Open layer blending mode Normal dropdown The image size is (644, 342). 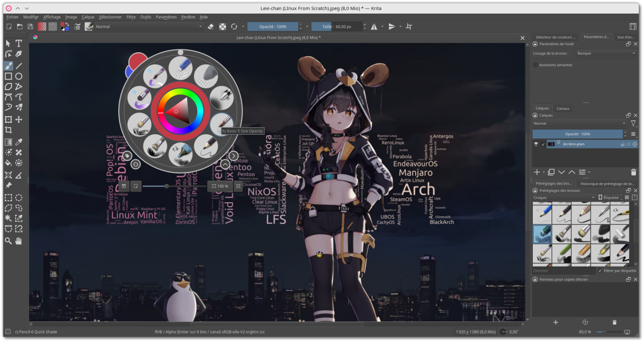pyautogui.click(x=580, y=123)
